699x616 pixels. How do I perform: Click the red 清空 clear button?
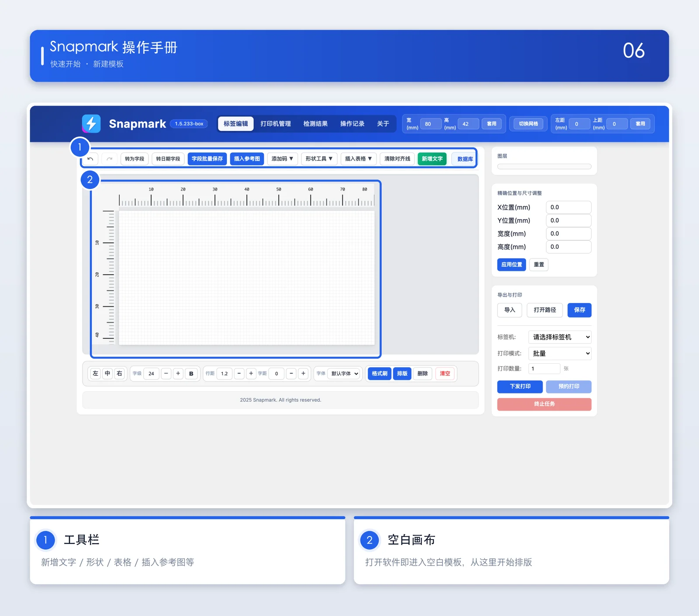coord(445,374)
